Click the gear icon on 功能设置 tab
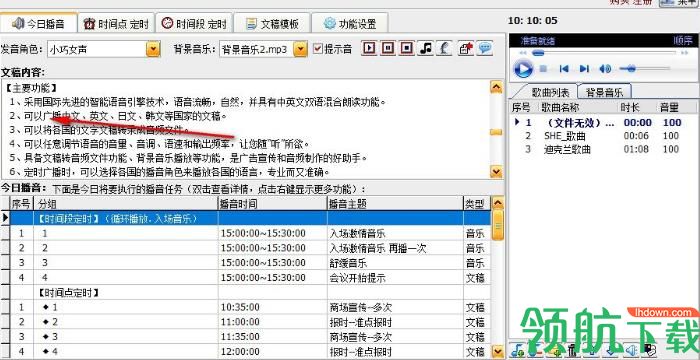700x360 pixels. [x=330, y=23]
